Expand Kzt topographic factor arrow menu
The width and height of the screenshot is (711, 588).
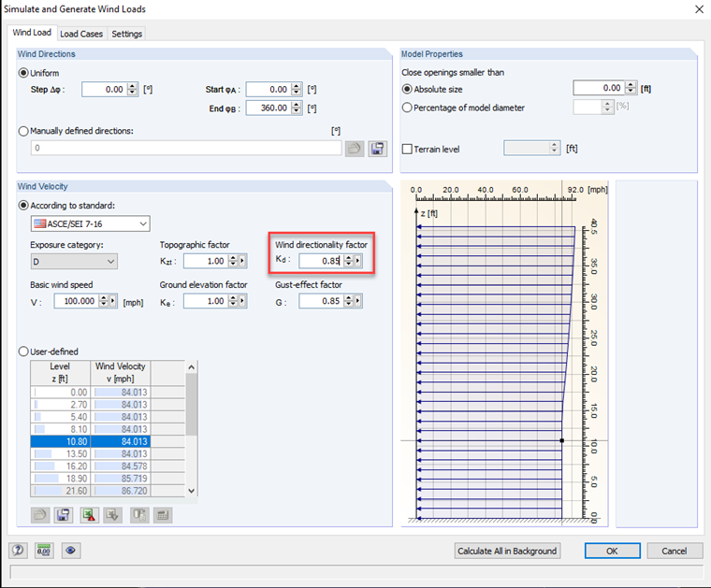tap(242, 261)
